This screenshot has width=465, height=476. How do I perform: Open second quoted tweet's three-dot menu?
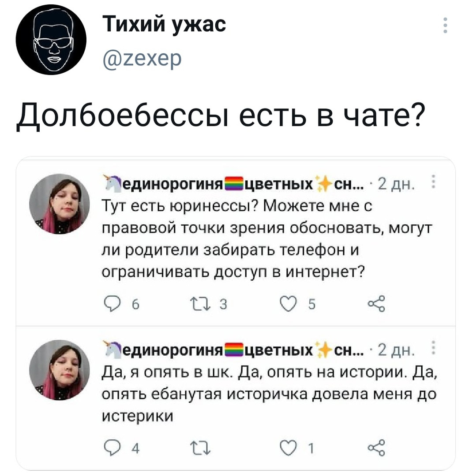(433, 348)
